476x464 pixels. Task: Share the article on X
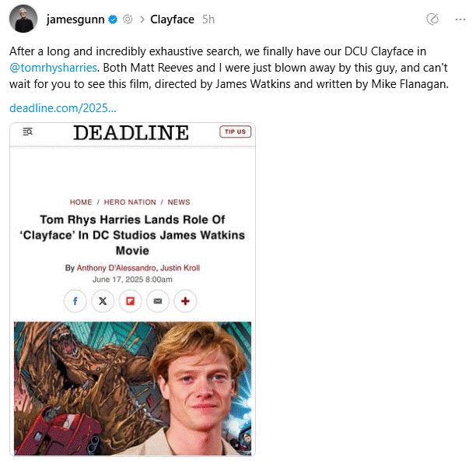(103, 301)
